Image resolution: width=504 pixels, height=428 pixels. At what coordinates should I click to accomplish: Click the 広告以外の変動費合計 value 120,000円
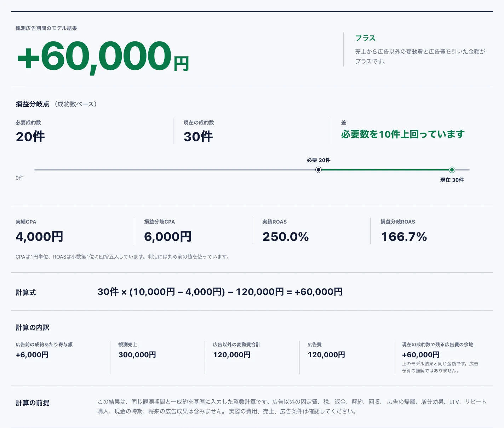(x=232, y=355)
